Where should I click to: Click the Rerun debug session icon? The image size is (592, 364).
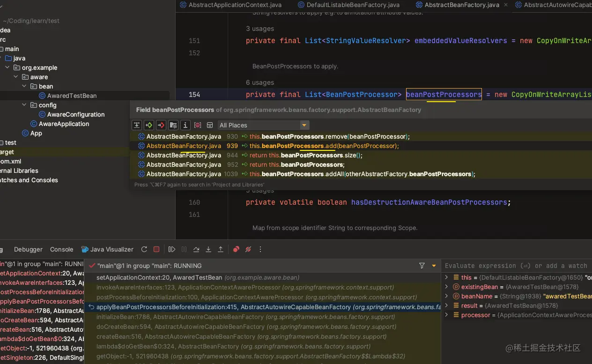click(144, 249)
